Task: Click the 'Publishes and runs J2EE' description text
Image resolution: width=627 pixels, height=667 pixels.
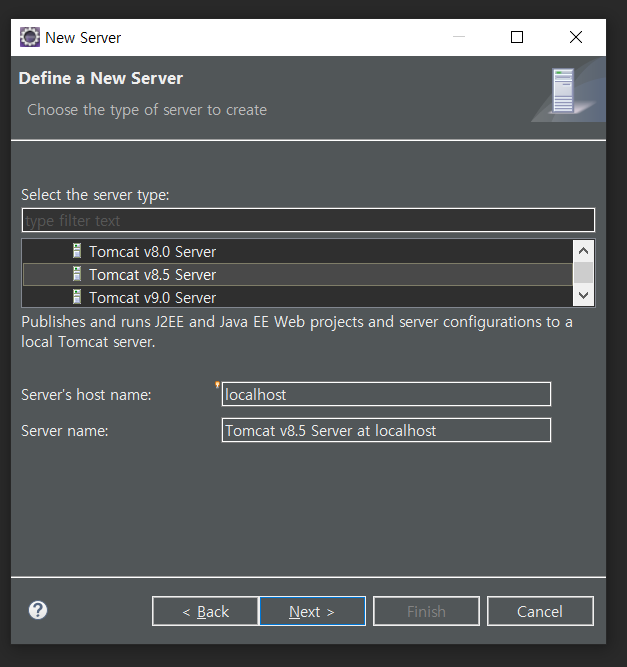Action: 297,332
